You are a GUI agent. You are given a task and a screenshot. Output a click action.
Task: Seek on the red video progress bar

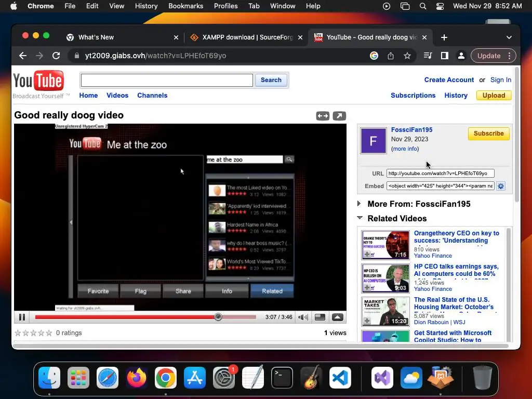coord(126,317)
